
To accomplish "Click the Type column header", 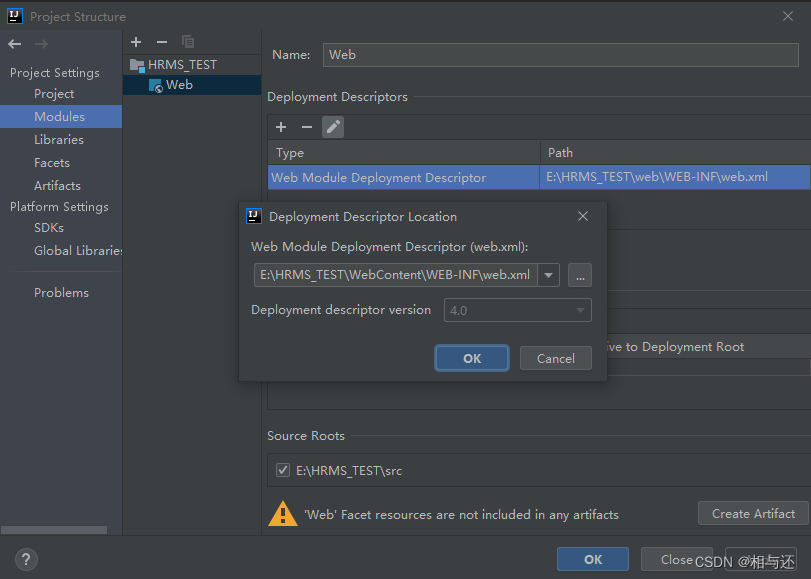I will tap(404, 153).
